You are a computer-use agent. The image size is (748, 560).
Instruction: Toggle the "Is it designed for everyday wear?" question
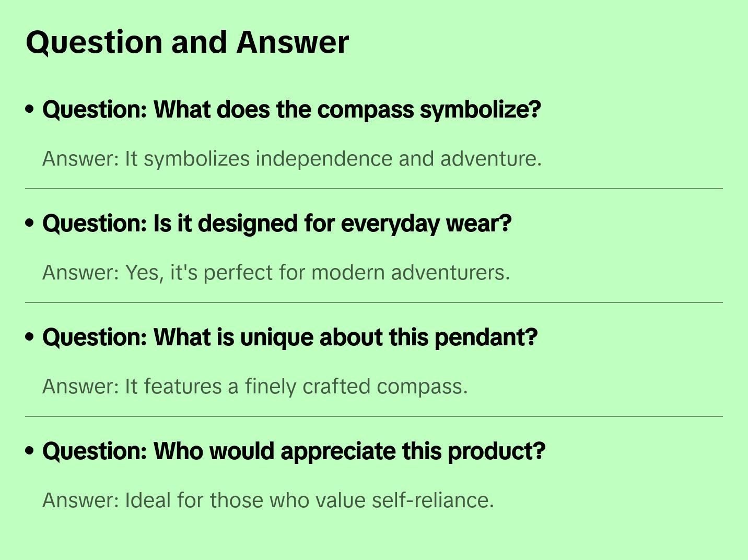coord(277,224)
